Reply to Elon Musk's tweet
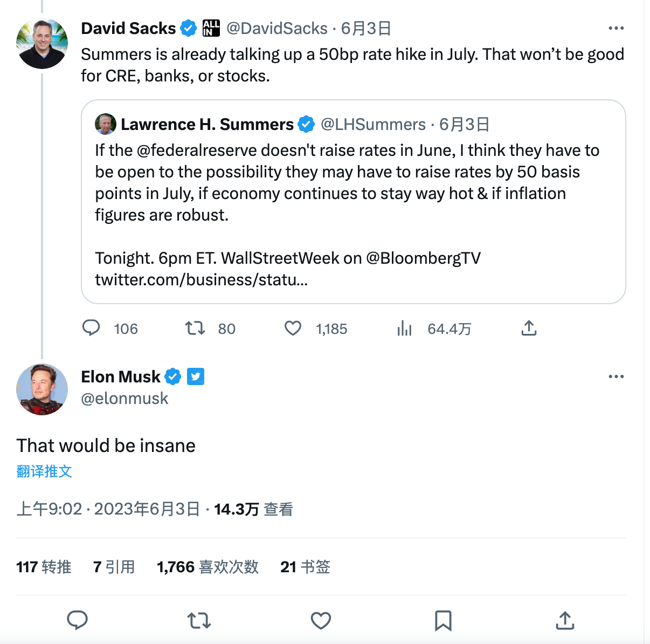This screenshot has height=644, width=650. click(x=77, y=620)
